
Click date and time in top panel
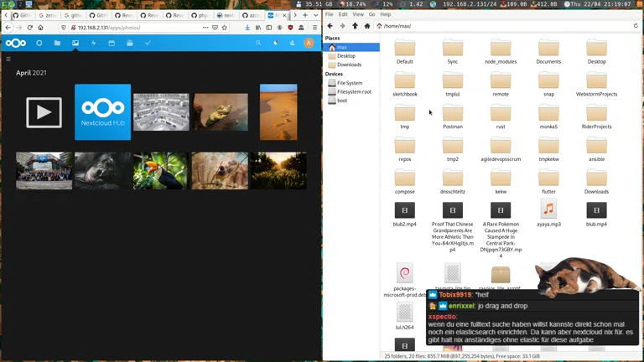point(599,4)
